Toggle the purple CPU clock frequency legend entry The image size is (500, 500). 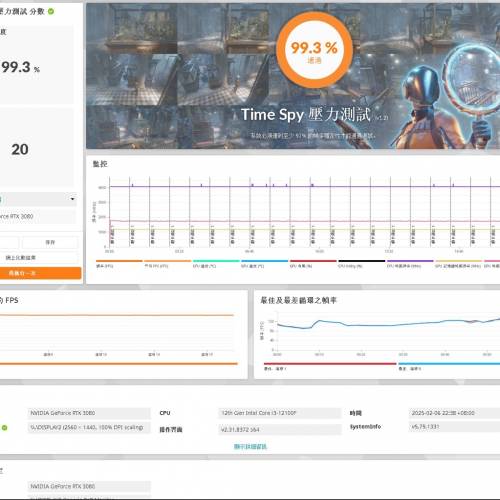point(410,263)
